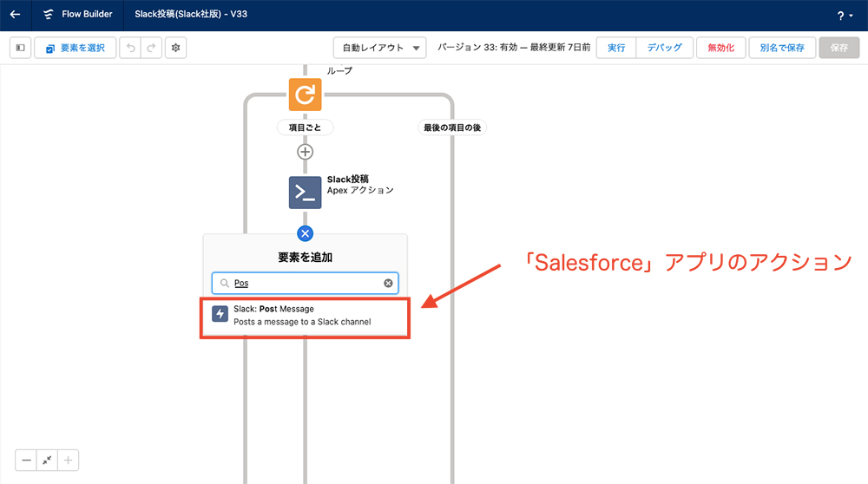Image resolution: width=868 pixels, height=484 pixels.
Task: Click the バージョン 33 status text
Action: click(514, 48)
